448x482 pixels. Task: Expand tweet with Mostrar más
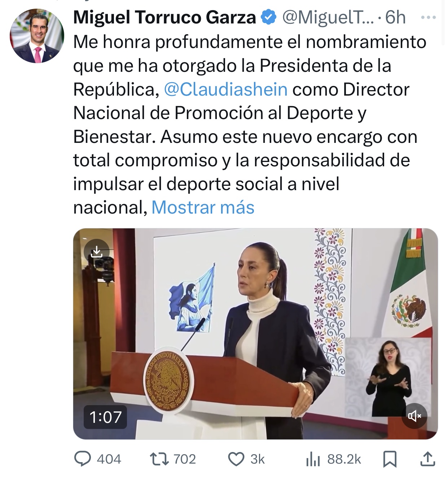(203, 207)
